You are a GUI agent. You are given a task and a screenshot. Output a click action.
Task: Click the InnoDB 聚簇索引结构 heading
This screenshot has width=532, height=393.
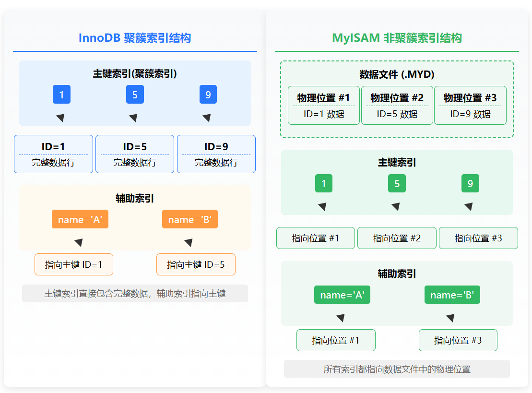pos(135,38)
